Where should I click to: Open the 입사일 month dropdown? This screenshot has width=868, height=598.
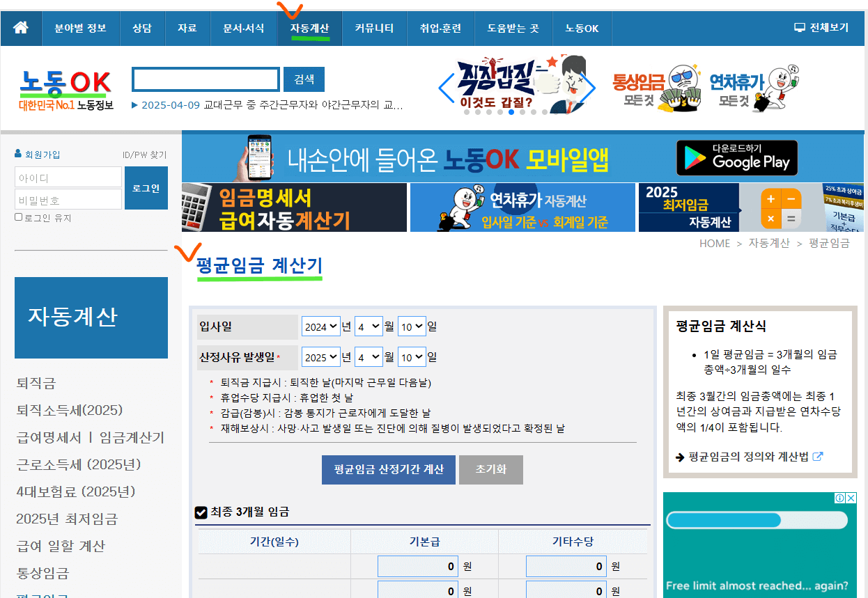(369, 325)
